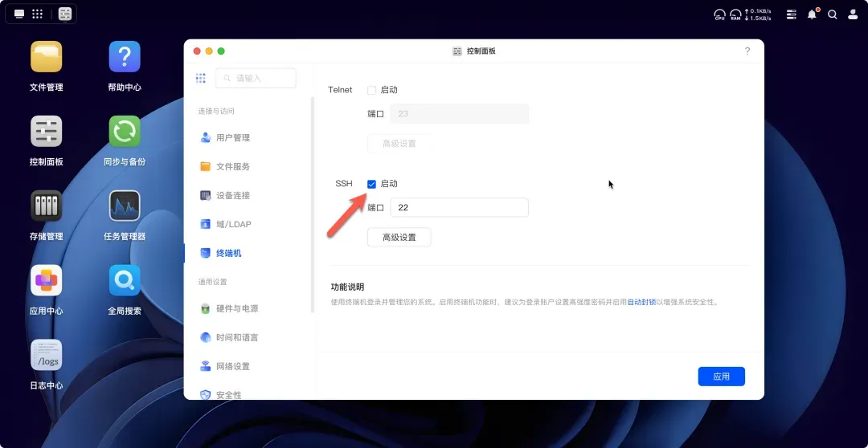Enable the Telnet 启动 checkbox
Screen dimensions: 868x448
click(371, 90)
